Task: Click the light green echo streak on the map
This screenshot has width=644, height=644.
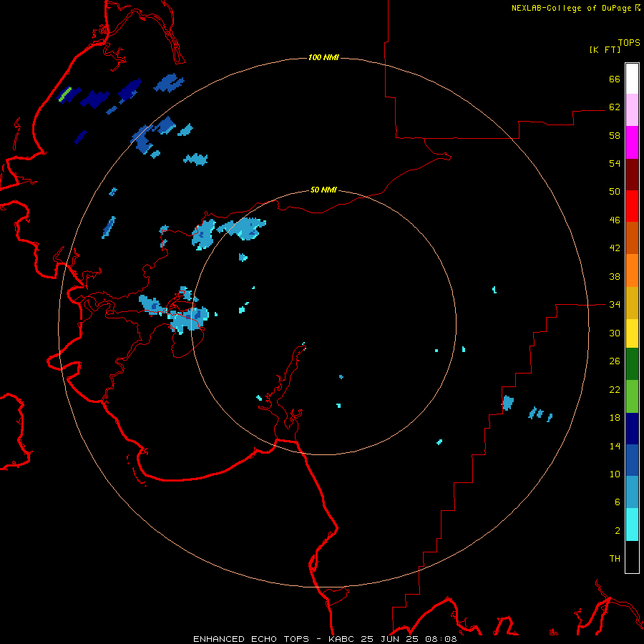Action: (64, 94)
